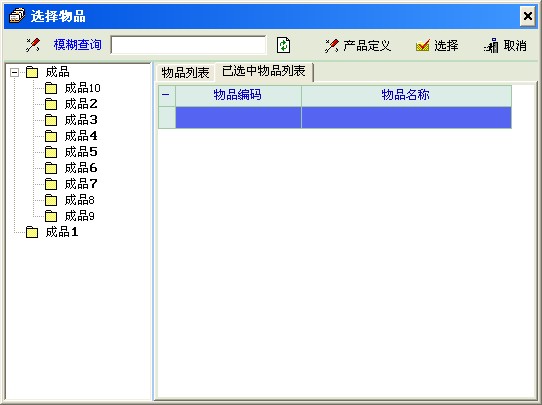Click the folder icon of 成品9
Screen dimensions: 542x405
coord(51,216)
